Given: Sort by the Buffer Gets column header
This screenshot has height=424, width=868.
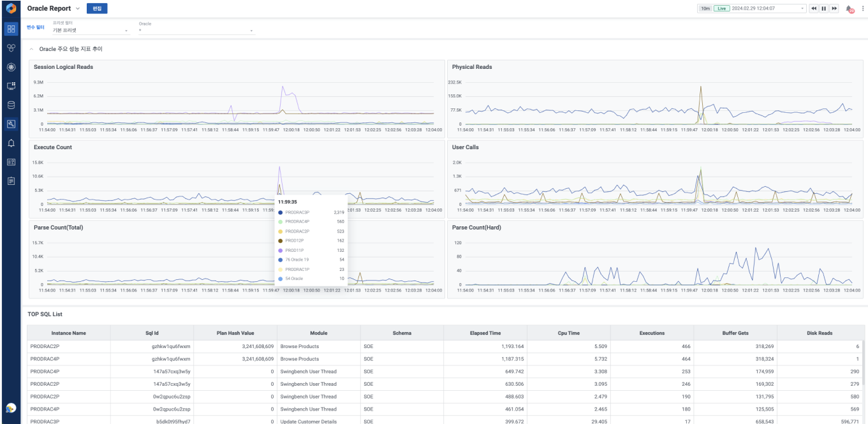Looking at the screenshot, I should click(x=735, y=333).
